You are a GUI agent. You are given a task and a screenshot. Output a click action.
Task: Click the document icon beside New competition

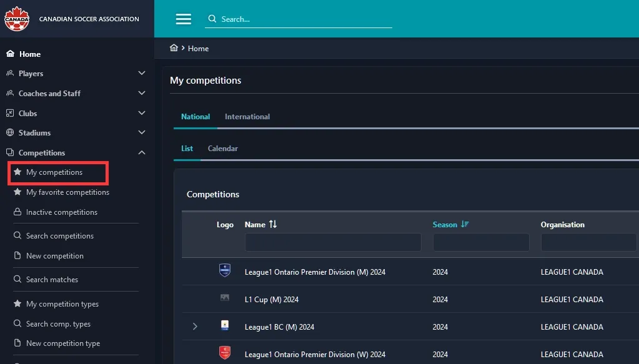(x=17, y=255)
